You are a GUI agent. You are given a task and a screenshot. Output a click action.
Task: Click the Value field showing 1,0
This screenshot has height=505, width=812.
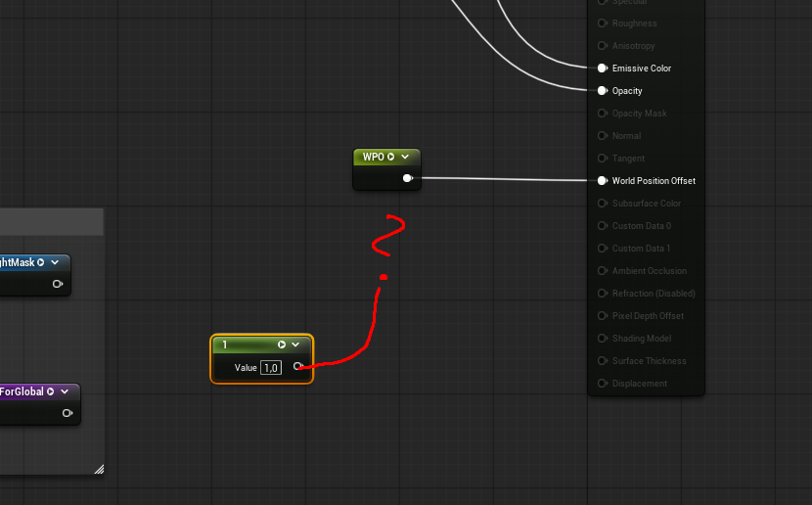[271, 368]
